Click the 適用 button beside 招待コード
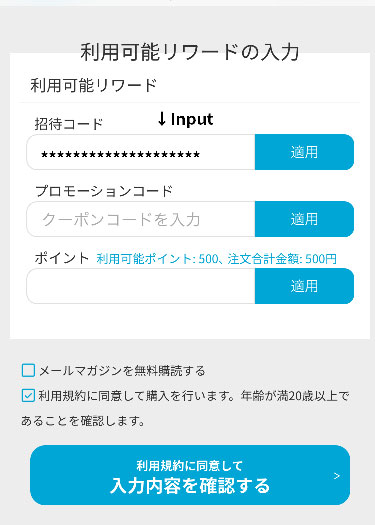Image resolution: width=375 pixels, height=525 pixels. point(304,152)
